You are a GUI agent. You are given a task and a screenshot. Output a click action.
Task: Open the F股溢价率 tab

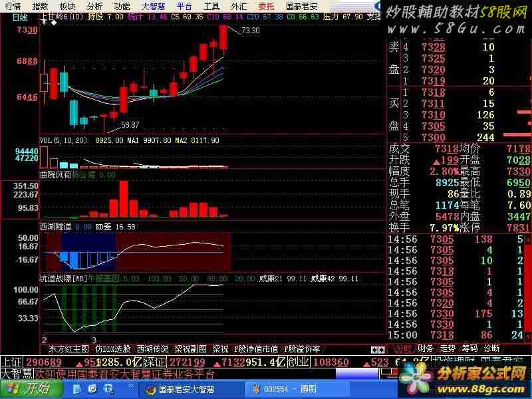pos(303,349)
